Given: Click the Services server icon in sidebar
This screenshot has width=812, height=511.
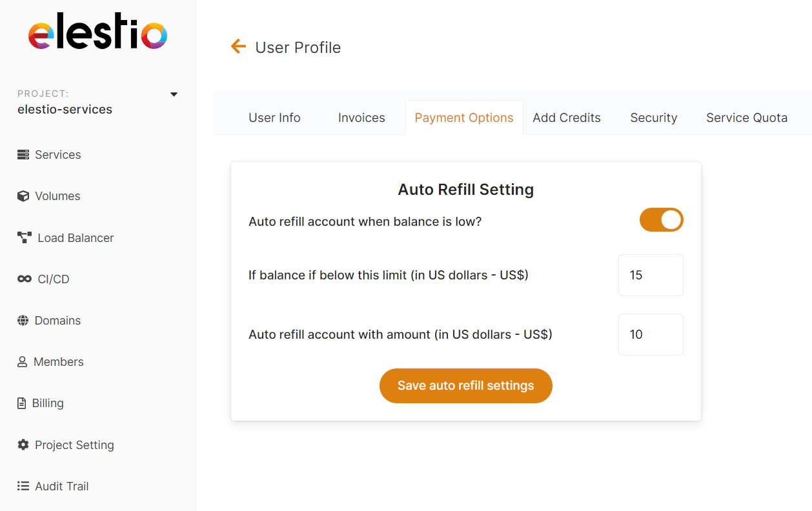Looking at the screenshot, I should (23, 155).
